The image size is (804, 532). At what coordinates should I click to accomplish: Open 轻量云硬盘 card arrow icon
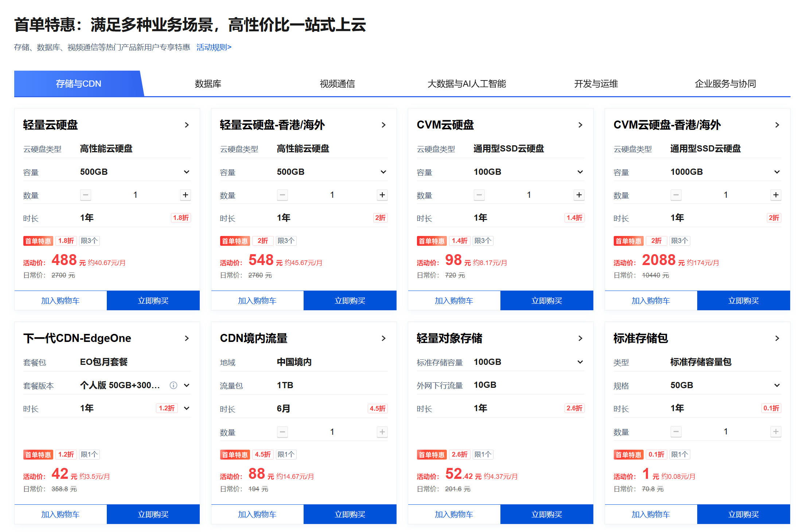187,125
